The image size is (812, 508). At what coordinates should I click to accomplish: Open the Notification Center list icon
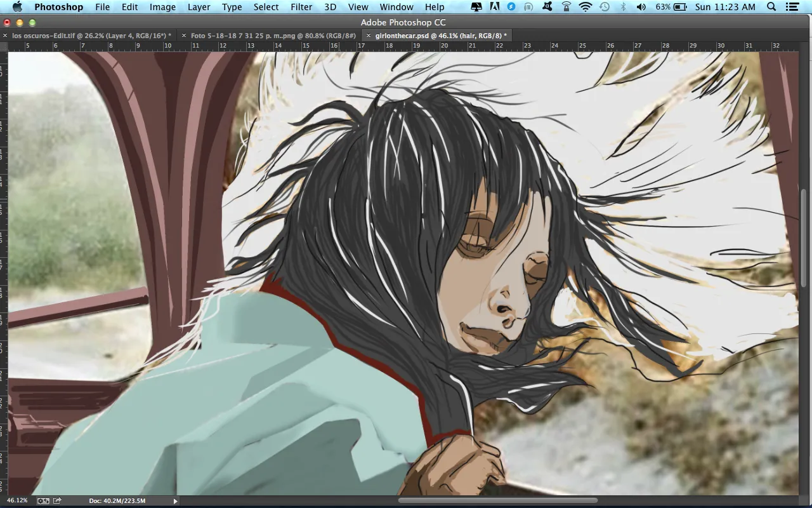pyautogui.click(x=793, y=7)
